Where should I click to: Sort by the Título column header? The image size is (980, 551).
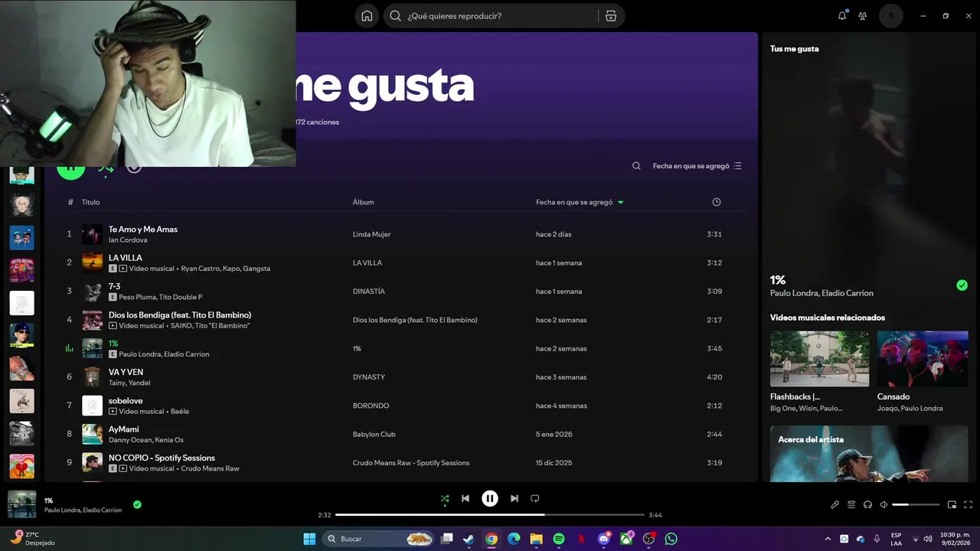coord(90,202)
